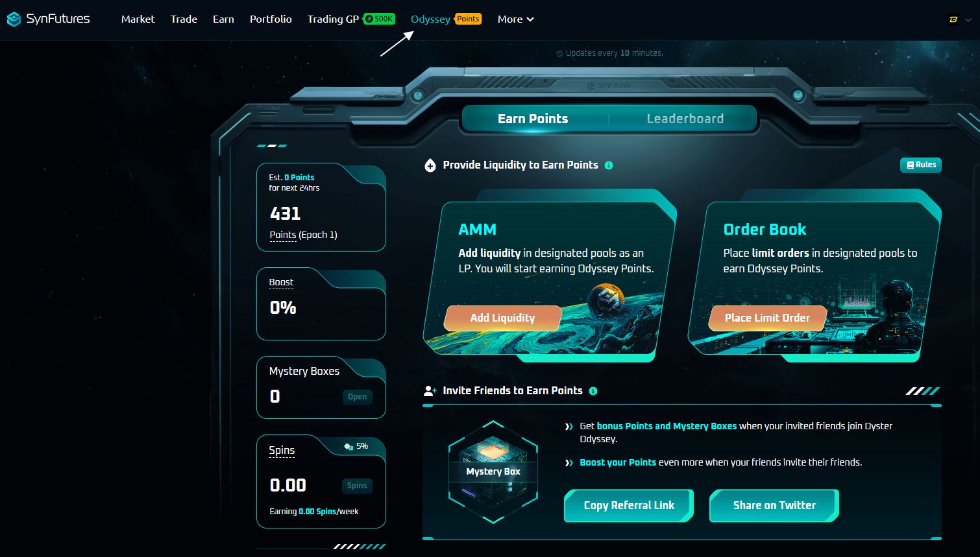Click the SynFutures logo
This screenshot has height=557, width=980.
[x=48, y=19]
